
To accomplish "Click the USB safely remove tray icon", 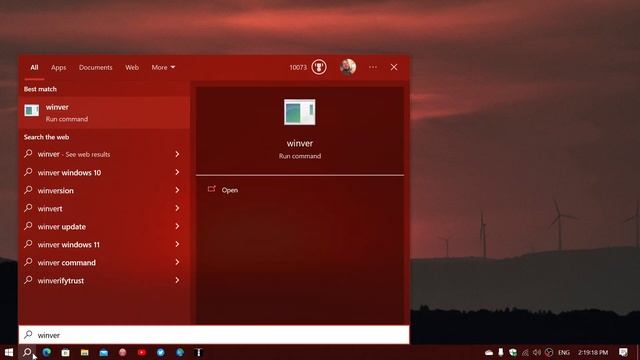I will [x=501, y=352].
